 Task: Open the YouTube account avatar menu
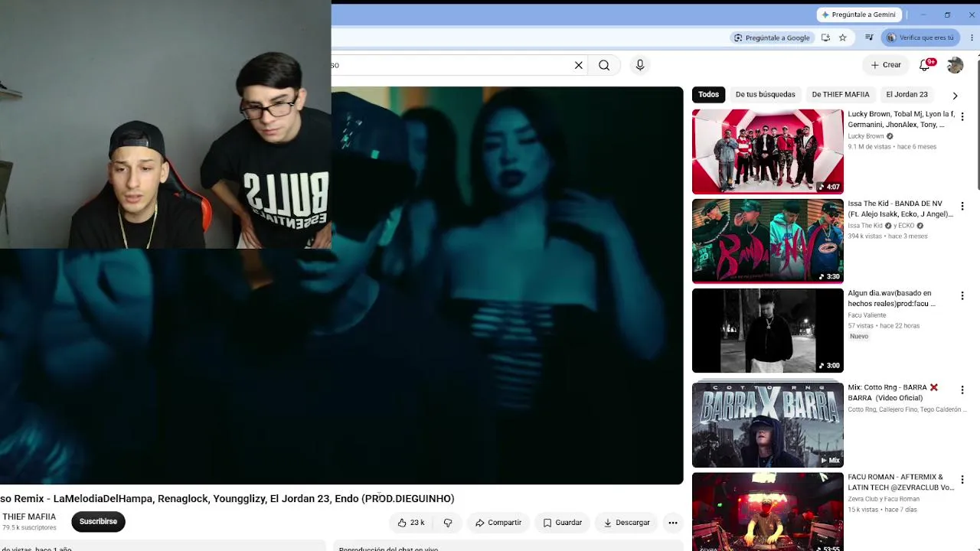pos(955,65)
